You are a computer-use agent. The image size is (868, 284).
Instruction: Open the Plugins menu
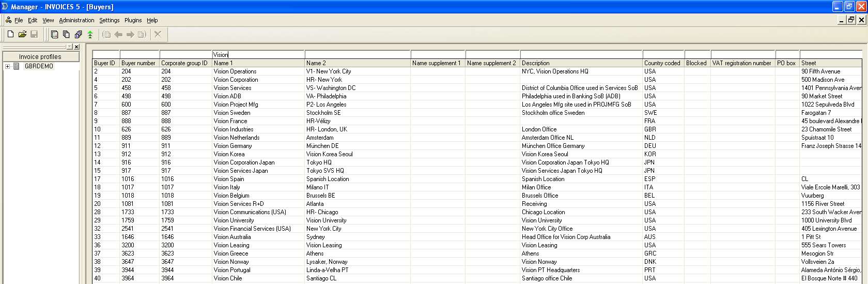[133, 20]
